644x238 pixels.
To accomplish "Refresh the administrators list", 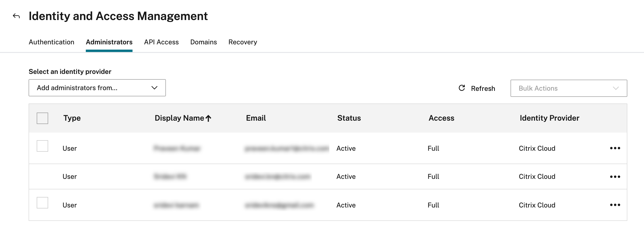I will point(477,88).
